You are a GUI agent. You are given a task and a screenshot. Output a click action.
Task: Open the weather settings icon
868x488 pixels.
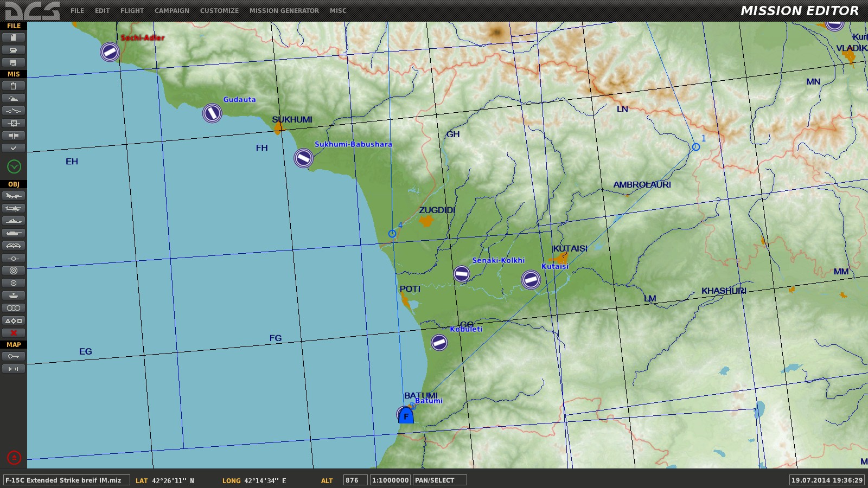click(x=14, y=98)
